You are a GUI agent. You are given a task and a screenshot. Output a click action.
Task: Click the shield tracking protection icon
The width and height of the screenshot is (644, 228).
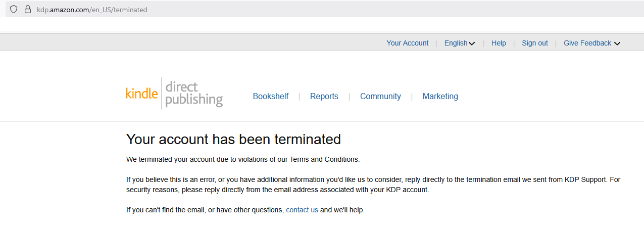(14, 10)
